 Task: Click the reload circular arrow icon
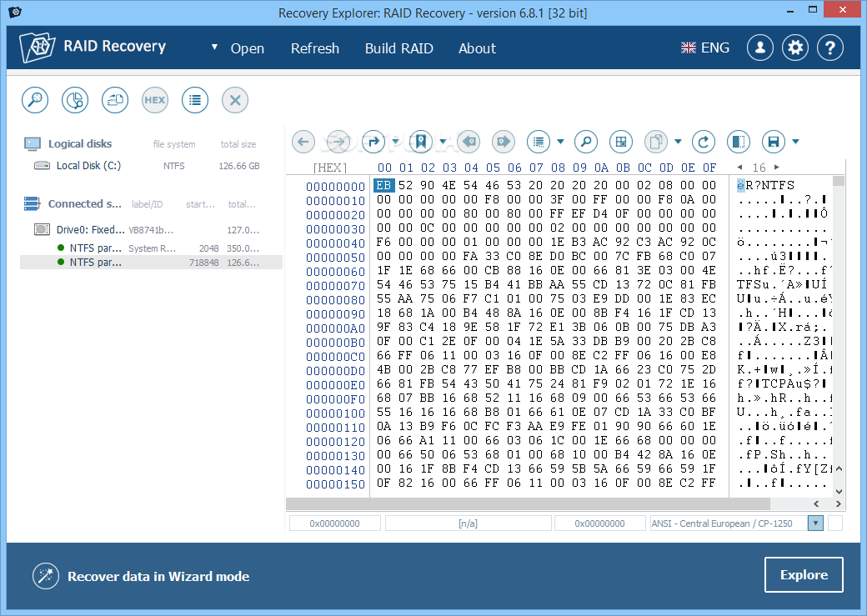point(704,142)
